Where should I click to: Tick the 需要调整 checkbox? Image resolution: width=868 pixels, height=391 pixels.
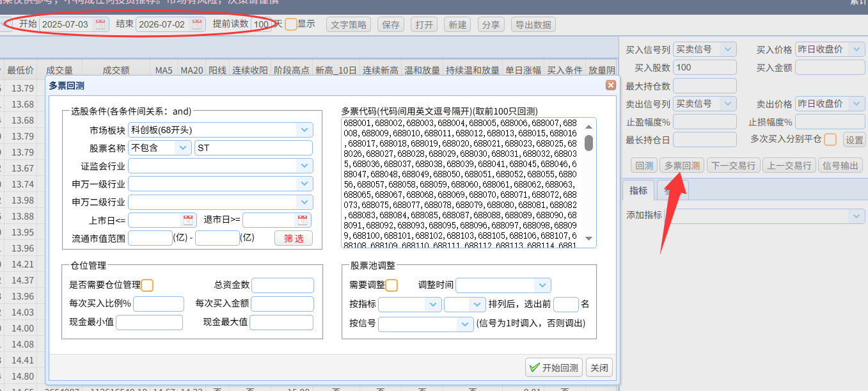click(392, 285)
